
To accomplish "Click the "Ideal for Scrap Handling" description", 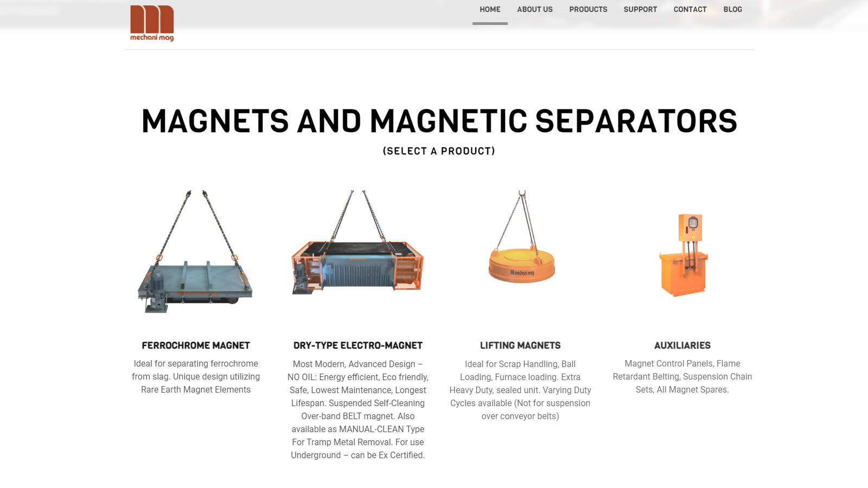I will click(x=520, y=390).
